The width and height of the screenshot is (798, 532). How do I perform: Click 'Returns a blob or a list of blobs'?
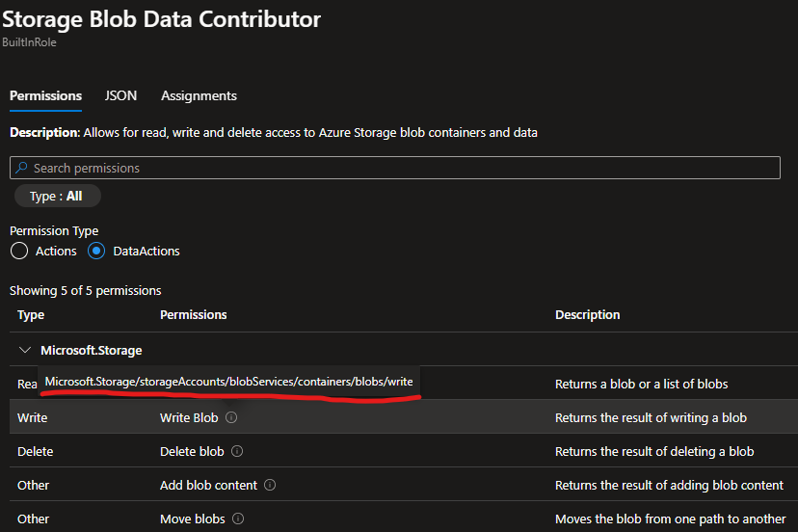coord(641,384)
